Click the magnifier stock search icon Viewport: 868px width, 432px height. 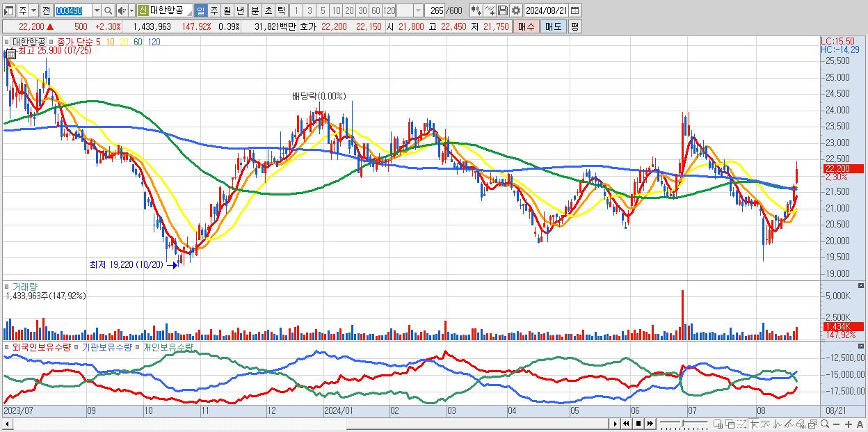point(108,10)
